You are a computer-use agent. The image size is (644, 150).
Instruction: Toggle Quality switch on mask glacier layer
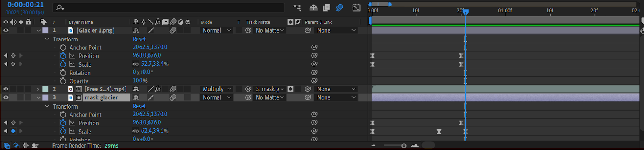pyautogui.click(x=151, y=97)
